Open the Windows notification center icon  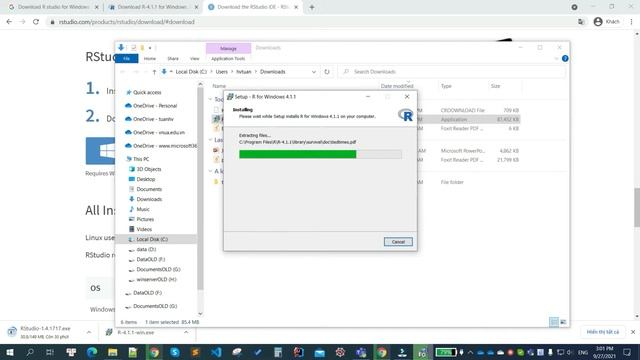pos(627,352)
